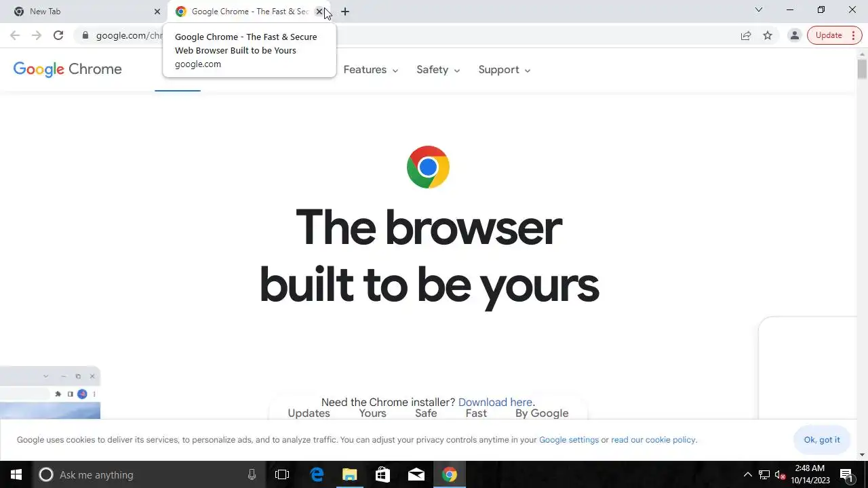Open the Action Center notifications icon
Image resolution: width=868 pixels, height=488 pixels.
coord(846,474)
